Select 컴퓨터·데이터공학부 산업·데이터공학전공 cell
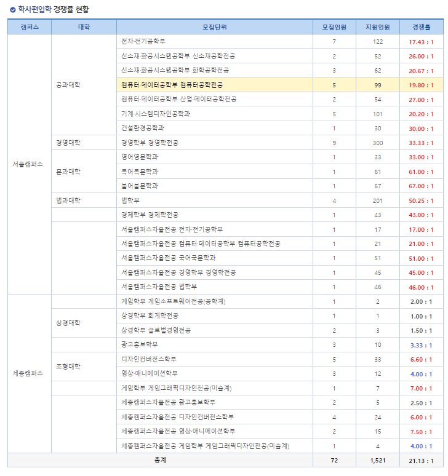The image size is (448, 476). tap(215, 99)
